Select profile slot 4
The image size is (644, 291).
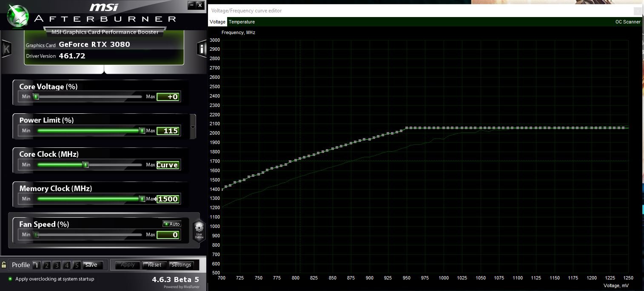point(66,265)
